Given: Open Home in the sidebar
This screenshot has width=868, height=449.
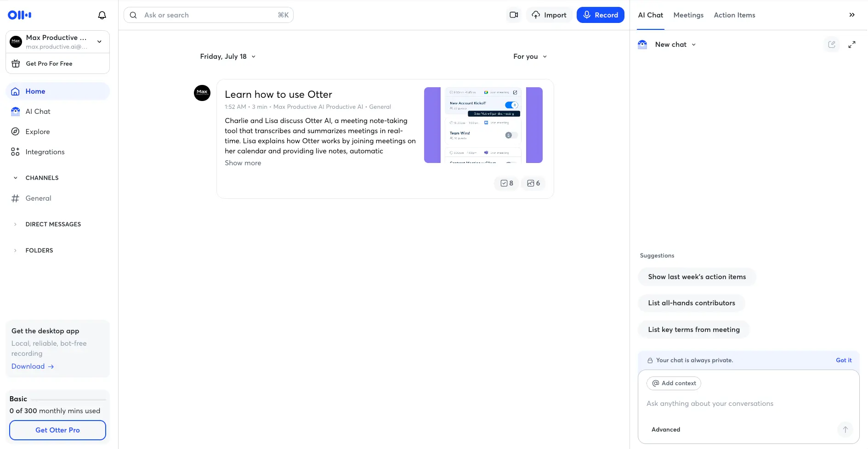Looking at the screenshot, I should [58, 91].
